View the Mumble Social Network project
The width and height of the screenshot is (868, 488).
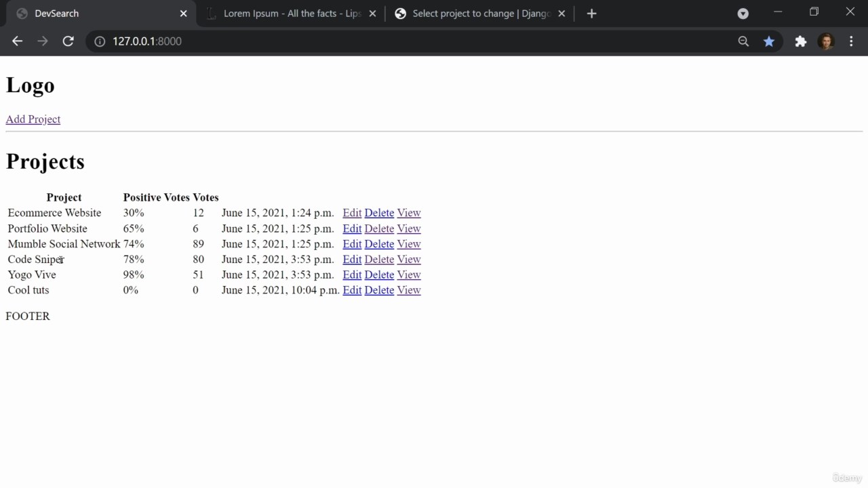(x=409, y=244)
